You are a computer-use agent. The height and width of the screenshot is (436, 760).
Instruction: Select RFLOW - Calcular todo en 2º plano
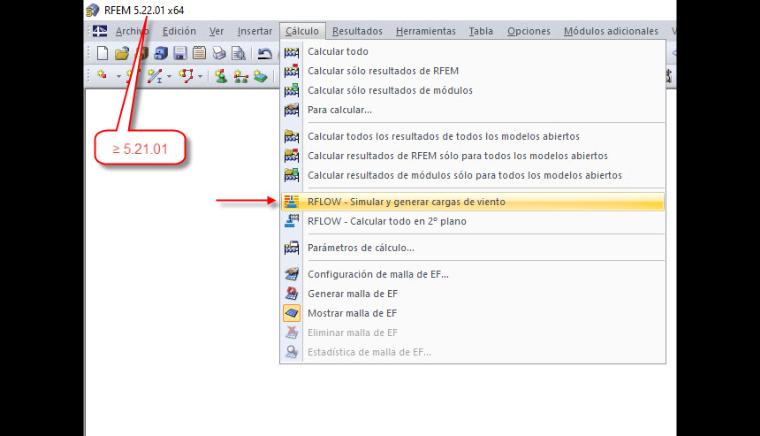pyautogui.click(x=473, y=221)
